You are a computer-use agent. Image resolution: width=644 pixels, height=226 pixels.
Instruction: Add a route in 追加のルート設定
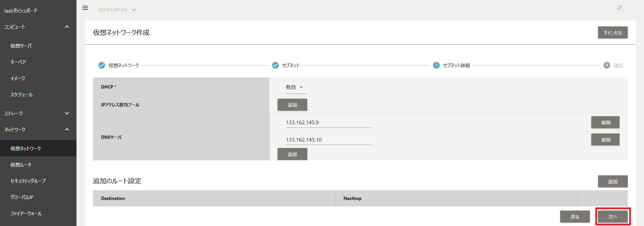point(613,181)
